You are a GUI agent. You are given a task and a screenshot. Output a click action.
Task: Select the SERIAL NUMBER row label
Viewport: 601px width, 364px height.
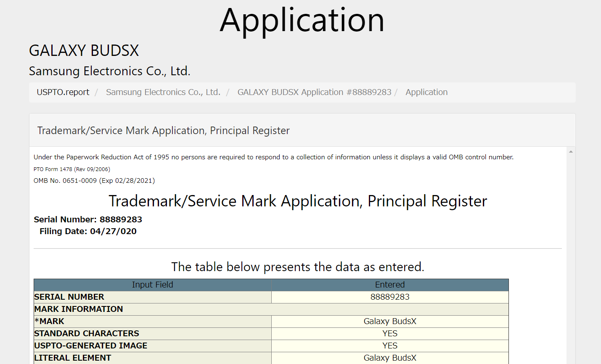pos(69,297)
